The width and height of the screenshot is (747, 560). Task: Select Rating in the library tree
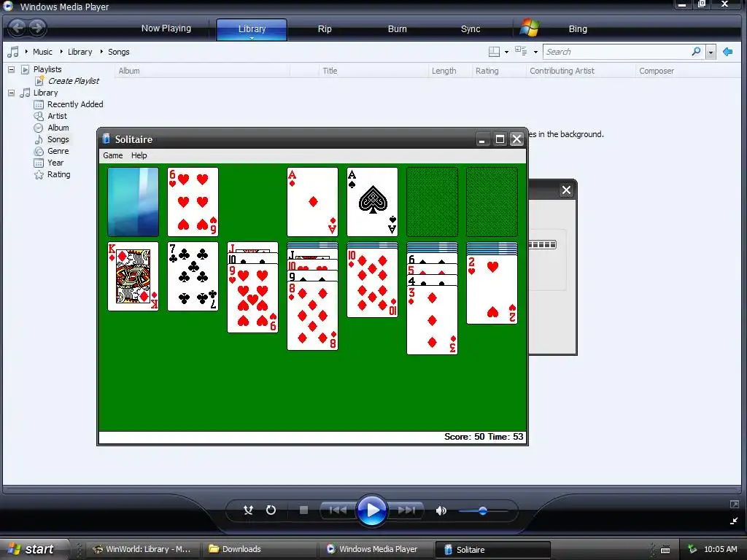pos(58,174)
